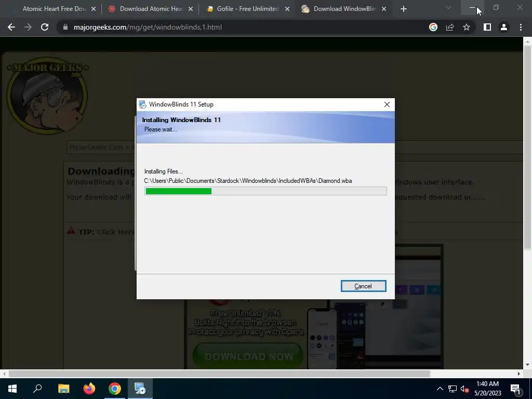Open the network status tray icon

(453, 389)
